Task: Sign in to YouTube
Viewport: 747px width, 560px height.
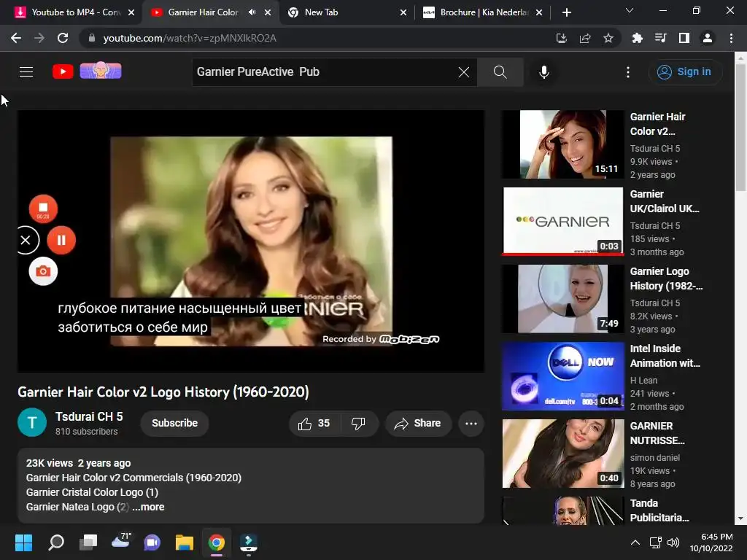Action: (684, 72)
